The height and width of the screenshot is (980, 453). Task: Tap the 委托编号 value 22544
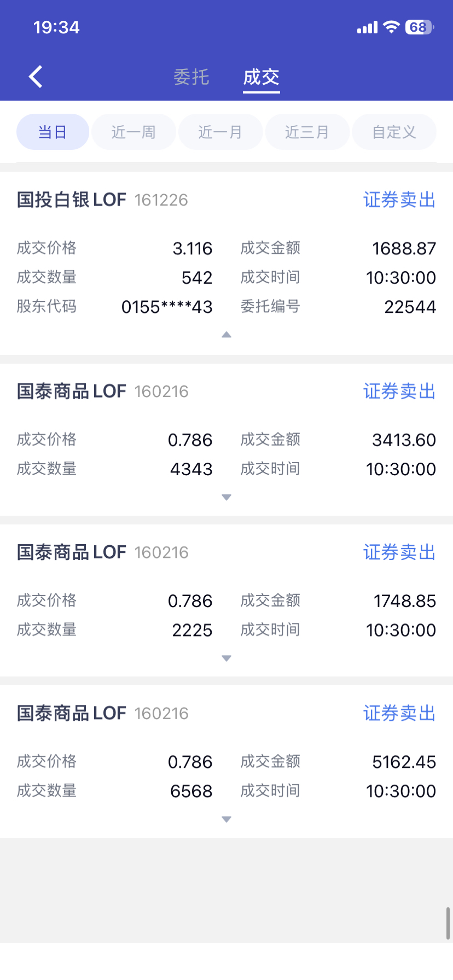410,307
